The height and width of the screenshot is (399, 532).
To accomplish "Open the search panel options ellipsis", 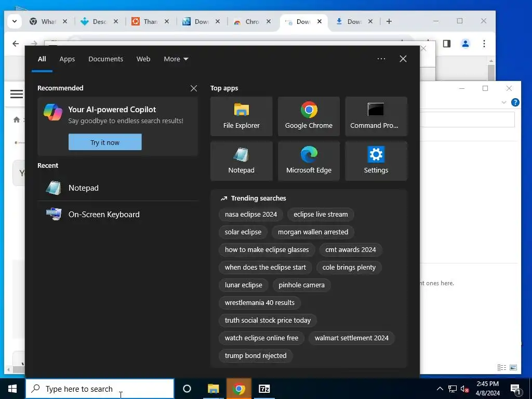I will [x=381, y=59].
